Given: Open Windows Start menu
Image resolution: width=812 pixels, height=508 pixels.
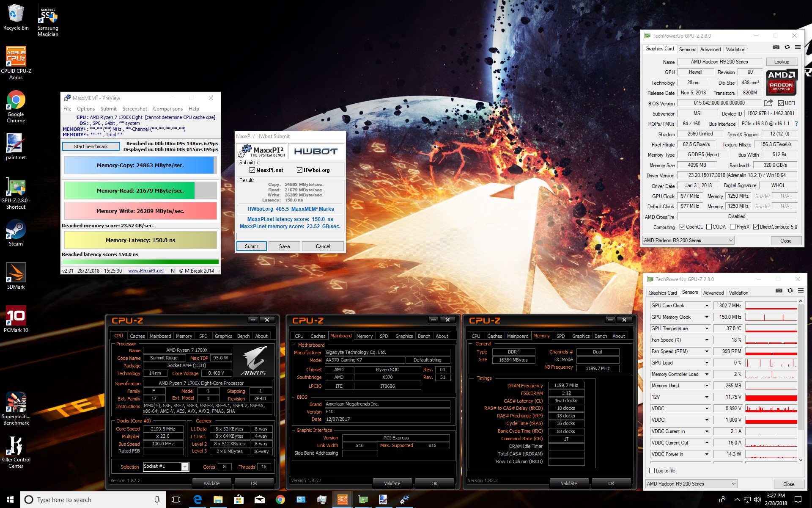Looking at the screenshot, I should tap(10, 500).
